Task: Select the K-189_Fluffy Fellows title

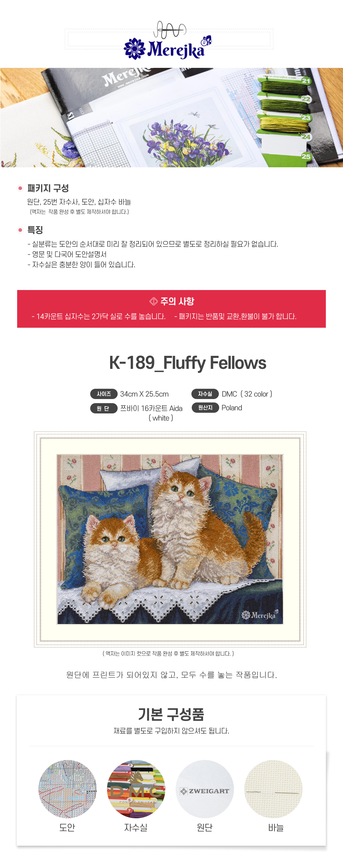Action: pyautogui.click(x=188, y=363)
